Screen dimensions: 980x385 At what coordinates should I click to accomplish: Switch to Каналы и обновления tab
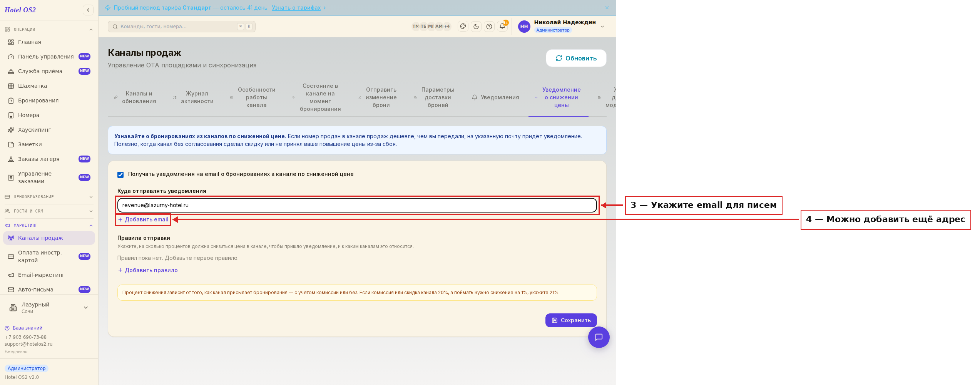pyautogui.click(x=135, y=97)
